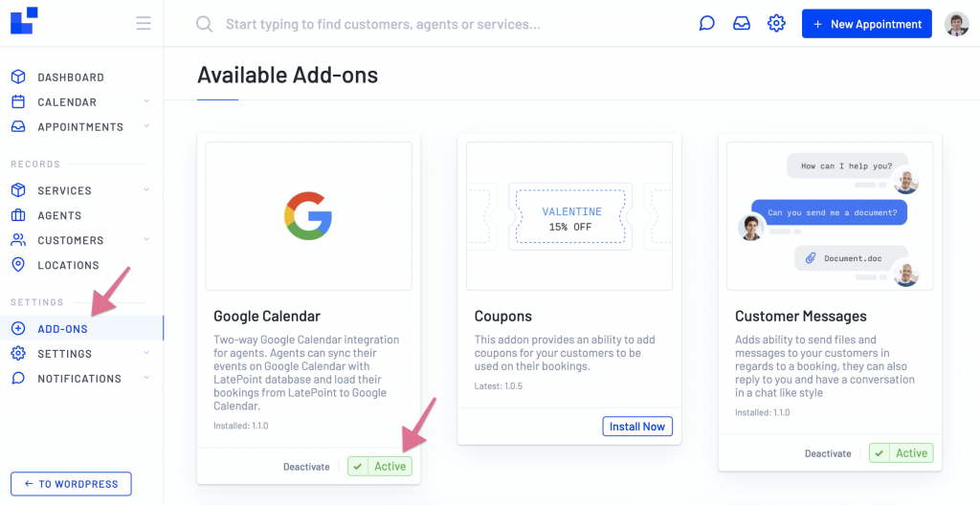Toggle Google Calendar Active status badge

click(380, 466)
